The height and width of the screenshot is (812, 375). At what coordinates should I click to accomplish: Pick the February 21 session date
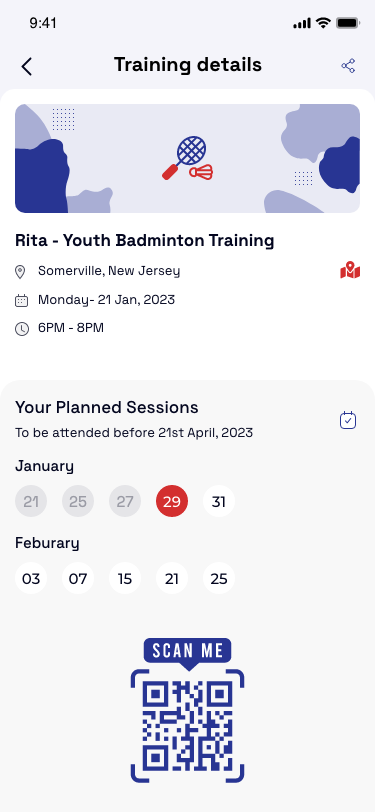[x=172, y=578]
